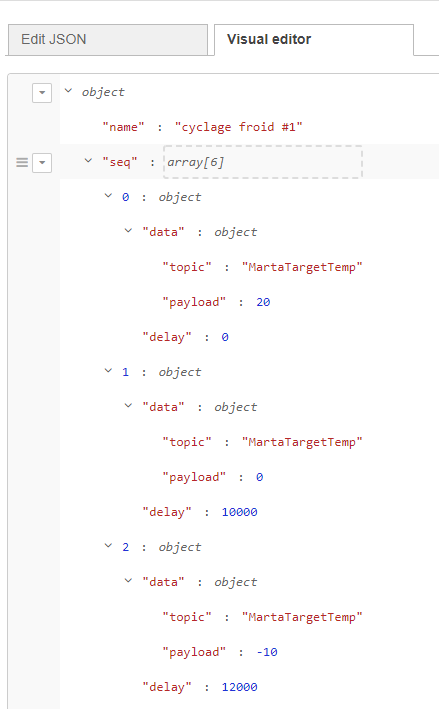Open the seq row options dropdown button
This screenshot has width=439, height=709.
pos(42,162)
